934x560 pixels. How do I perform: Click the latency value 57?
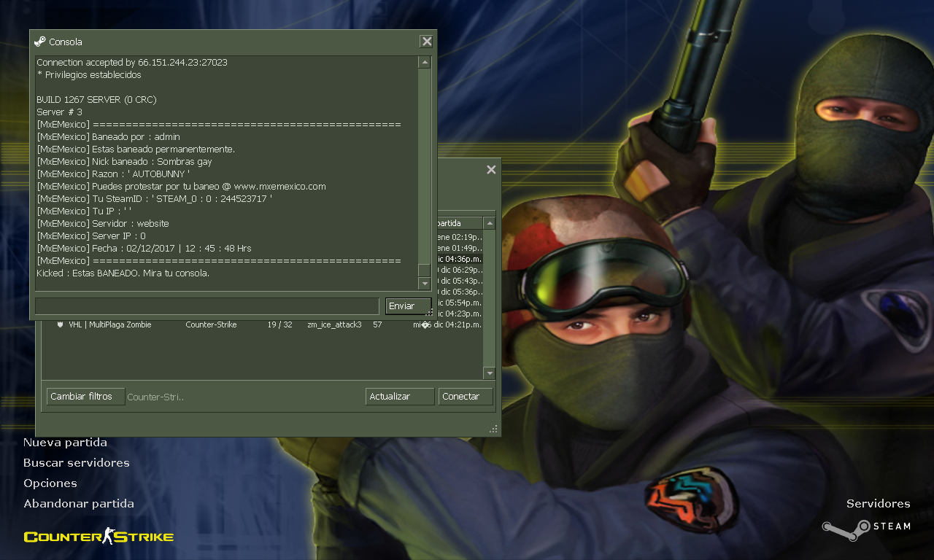377,324
